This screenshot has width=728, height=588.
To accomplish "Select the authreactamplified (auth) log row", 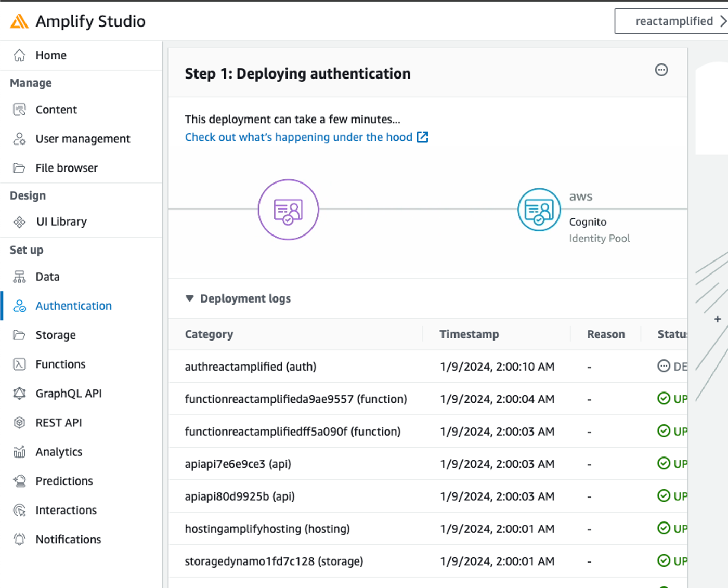I will (251, 367).
